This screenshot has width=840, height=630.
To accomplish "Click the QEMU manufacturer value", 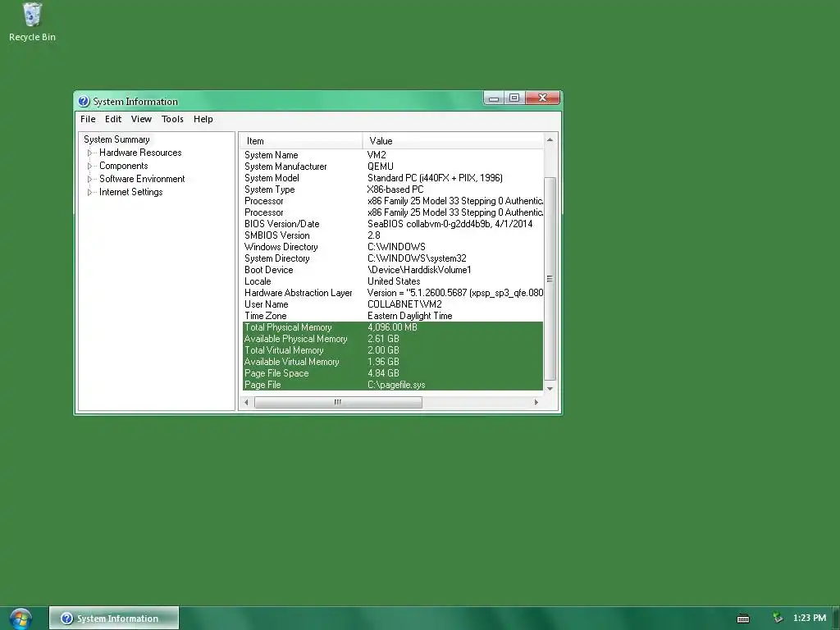I will (381, 167).
